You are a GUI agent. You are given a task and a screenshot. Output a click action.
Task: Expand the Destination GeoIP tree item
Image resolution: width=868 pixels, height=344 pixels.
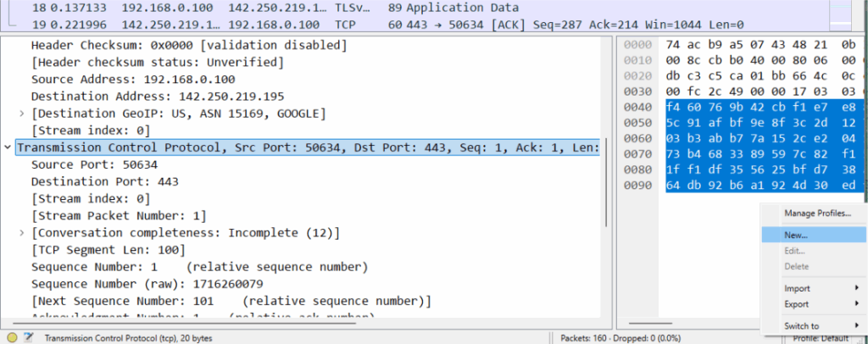coord(22,114)
